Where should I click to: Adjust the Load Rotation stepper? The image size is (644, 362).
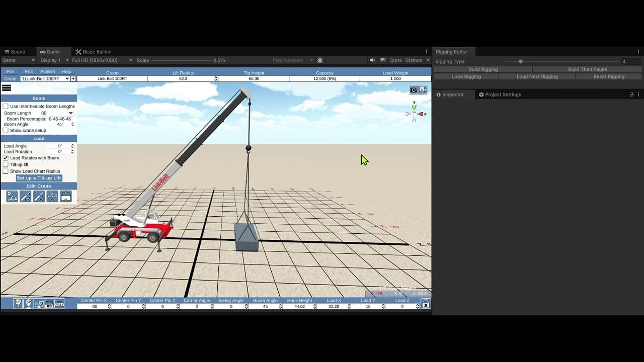click(72, 152)
